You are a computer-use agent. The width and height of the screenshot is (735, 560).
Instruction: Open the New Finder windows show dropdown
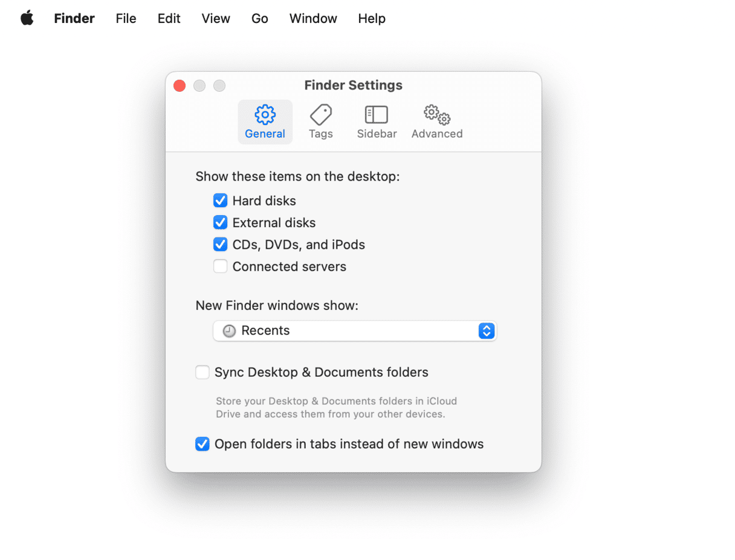click(354, 331)
